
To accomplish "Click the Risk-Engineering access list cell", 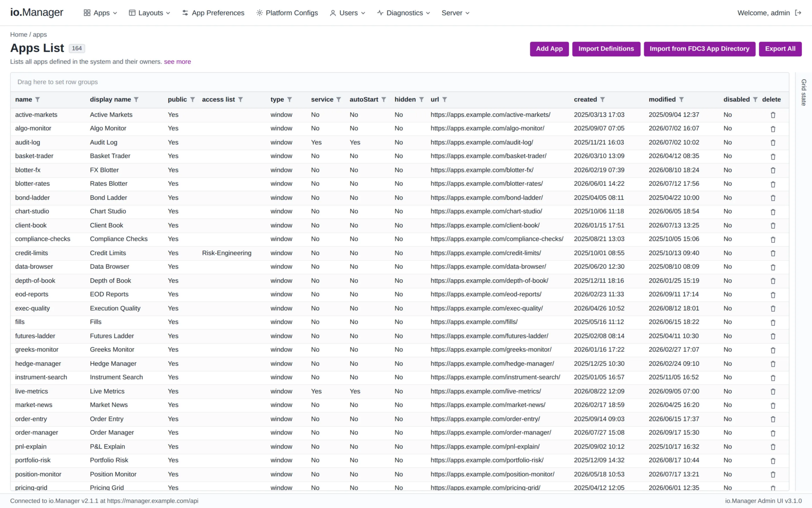I will (227, 253).
